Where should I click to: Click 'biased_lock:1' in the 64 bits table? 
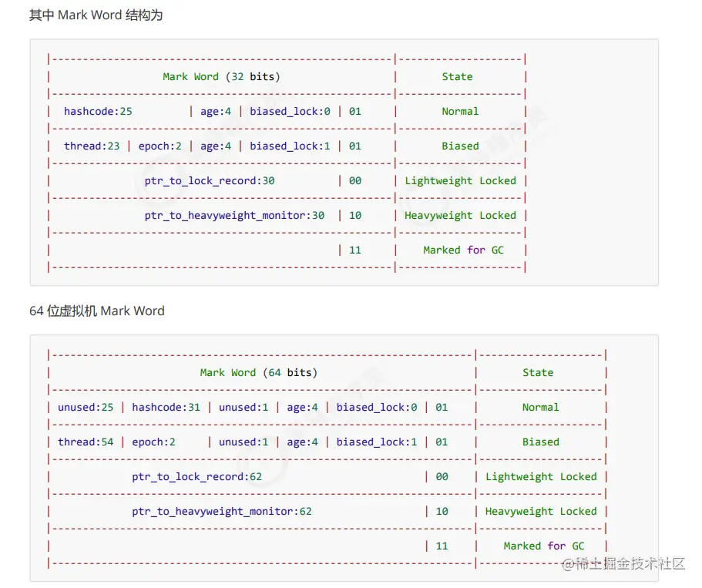tap(377, 442)
